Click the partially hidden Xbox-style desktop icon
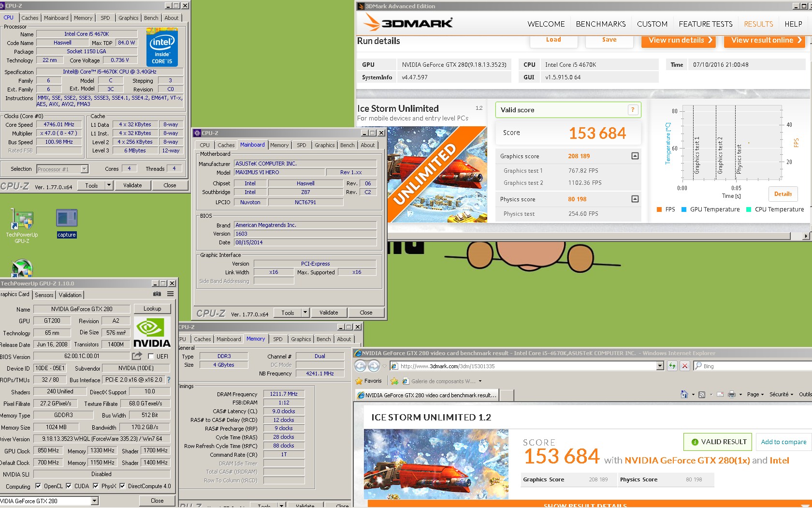 pyautogui.click(x=22, y=268)
